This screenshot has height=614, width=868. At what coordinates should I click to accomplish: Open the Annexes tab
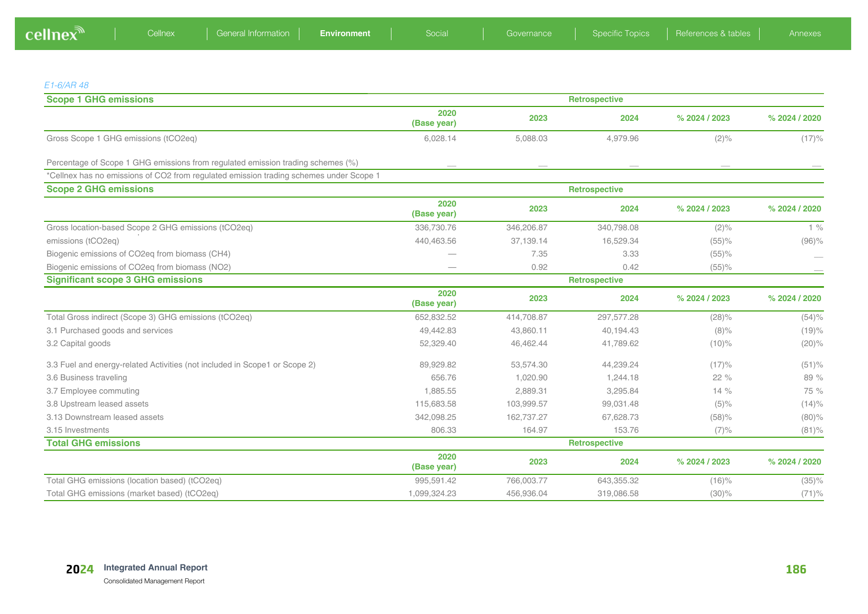[805, 33]
